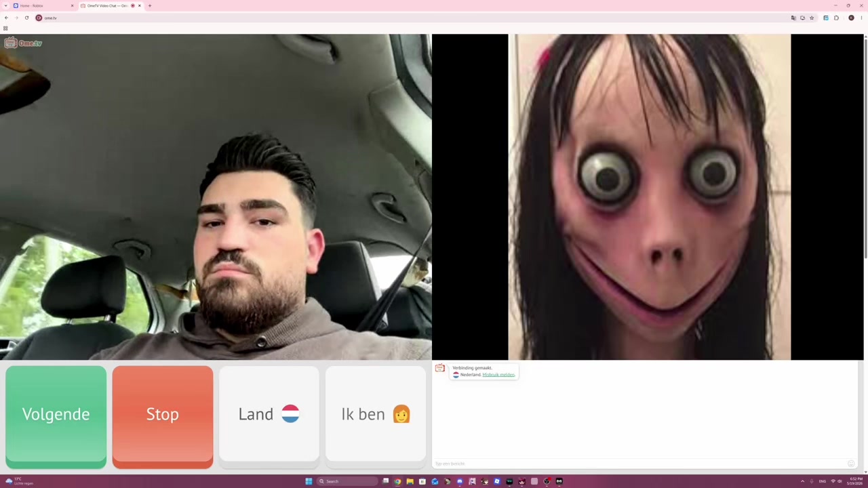This screenshot has width=868, height=488.
Task: Click the ENG language indicator
Action: [x=823, y=481]
